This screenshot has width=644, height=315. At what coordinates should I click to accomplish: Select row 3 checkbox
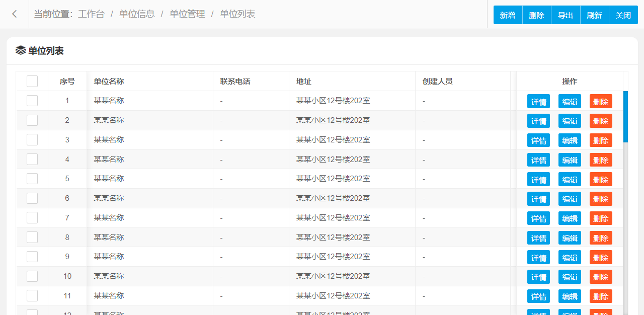pyautogui.click(x=32, y=140)
